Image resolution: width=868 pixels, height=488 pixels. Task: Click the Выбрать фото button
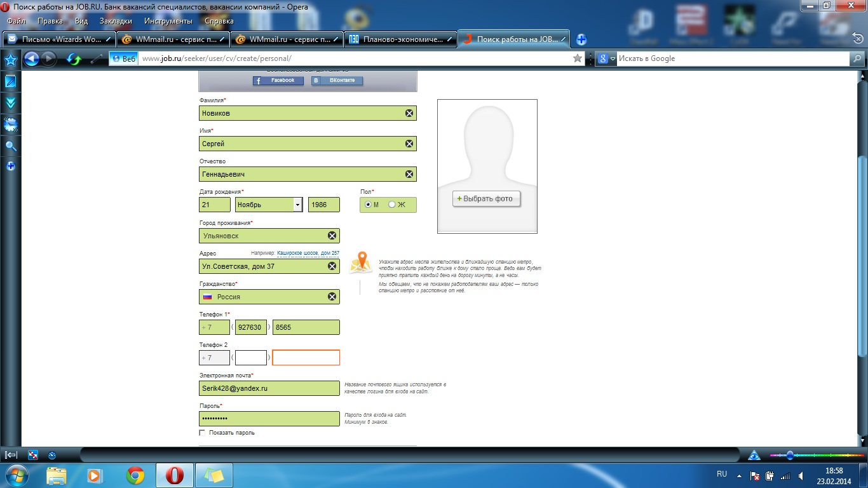486,198
